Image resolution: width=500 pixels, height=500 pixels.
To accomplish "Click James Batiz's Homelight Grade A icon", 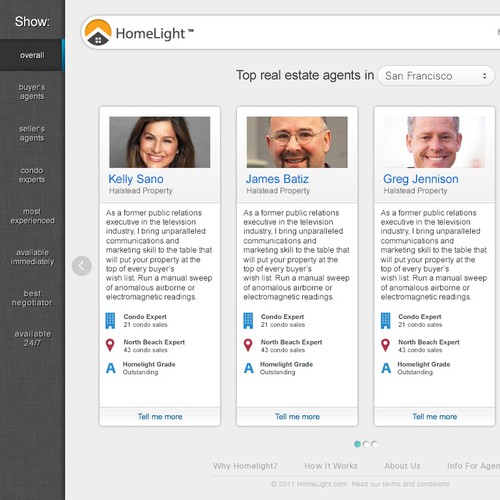I will [248, 368].
